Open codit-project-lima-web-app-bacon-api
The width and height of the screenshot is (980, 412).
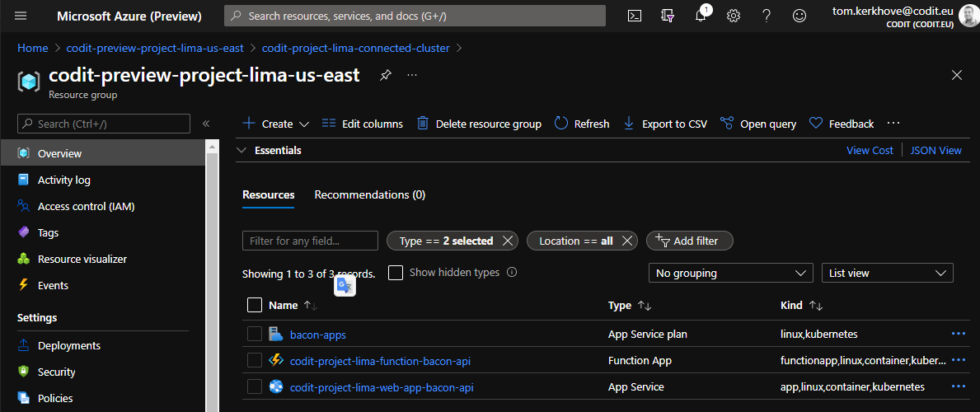click(382, 387)
